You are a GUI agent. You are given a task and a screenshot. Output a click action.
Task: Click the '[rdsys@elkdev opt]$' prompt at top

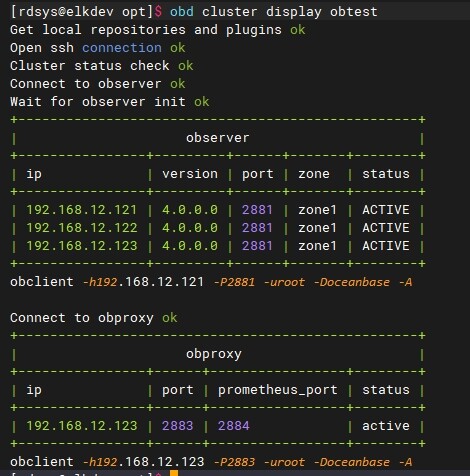(86, 12)
